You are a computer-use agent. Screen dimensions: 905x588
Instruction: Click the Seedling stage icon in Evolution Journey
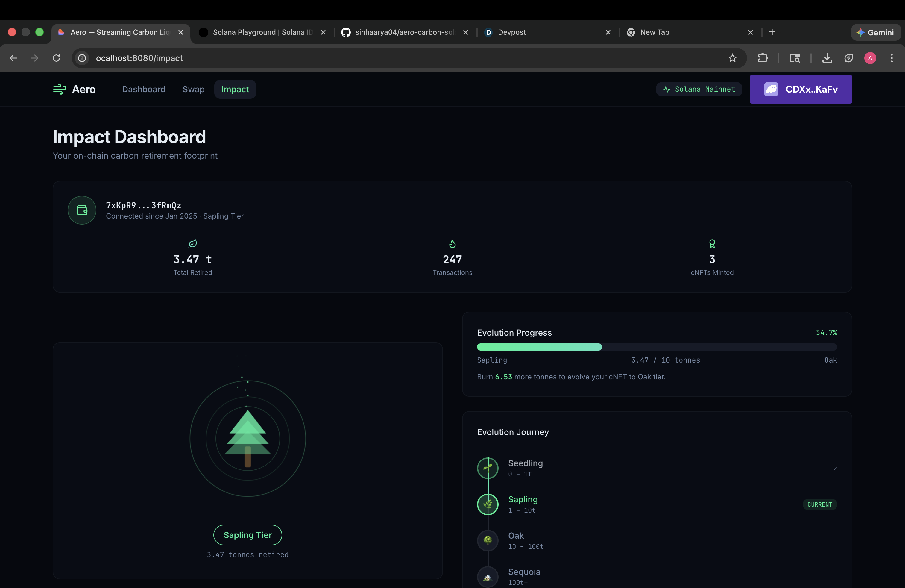coord(488,468)
